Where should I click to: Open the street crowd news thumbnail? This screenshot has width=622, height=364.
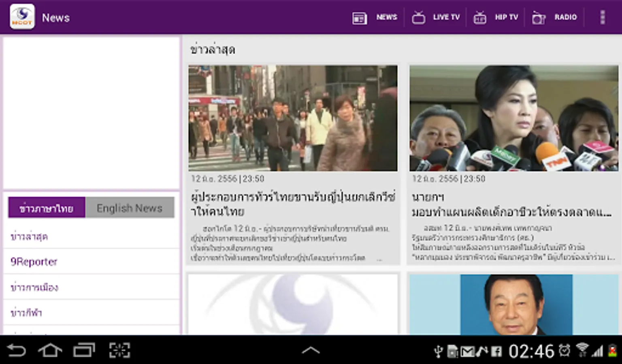[293, 118]
